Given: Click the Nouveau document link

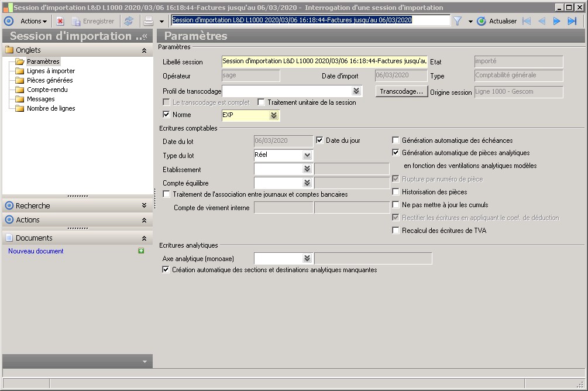Looking at the screenshot, I should [36, 251].
